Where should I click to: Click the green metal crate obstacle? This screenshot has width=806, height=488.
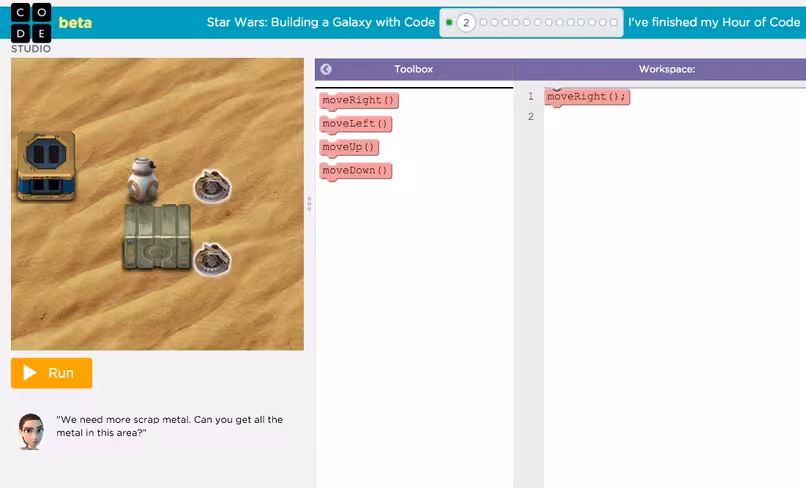(157, 237)
